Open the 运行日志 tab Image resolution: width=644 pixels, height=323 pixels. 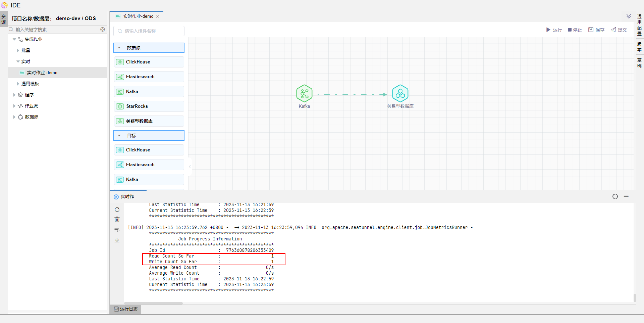pos(126,309)
